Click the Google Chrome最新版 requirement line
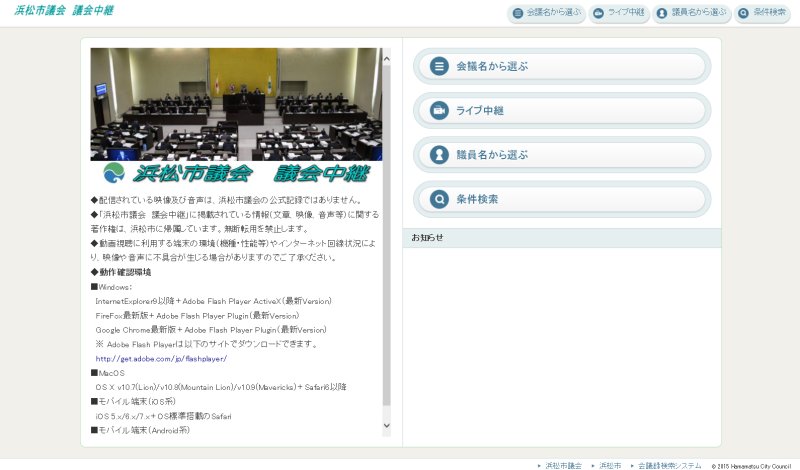800x470 pixels. pos(211,330)
